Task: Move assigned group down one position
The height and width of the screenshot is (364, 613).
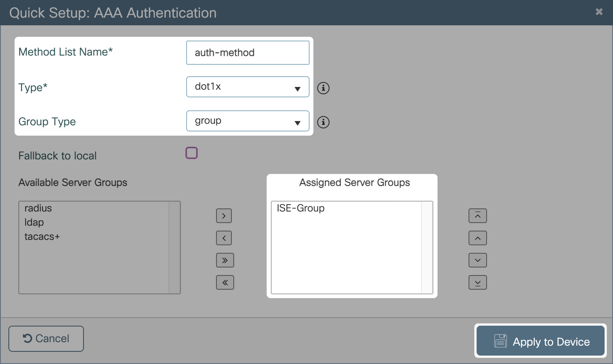Action: [x=477, y=260]
